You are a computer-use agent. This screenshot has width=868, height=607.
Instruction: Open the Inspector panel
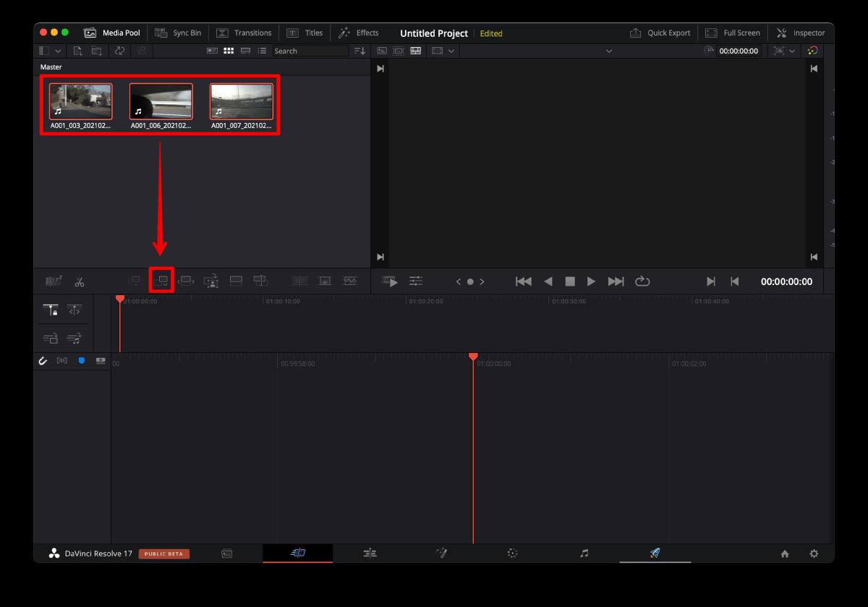(800, 33)
